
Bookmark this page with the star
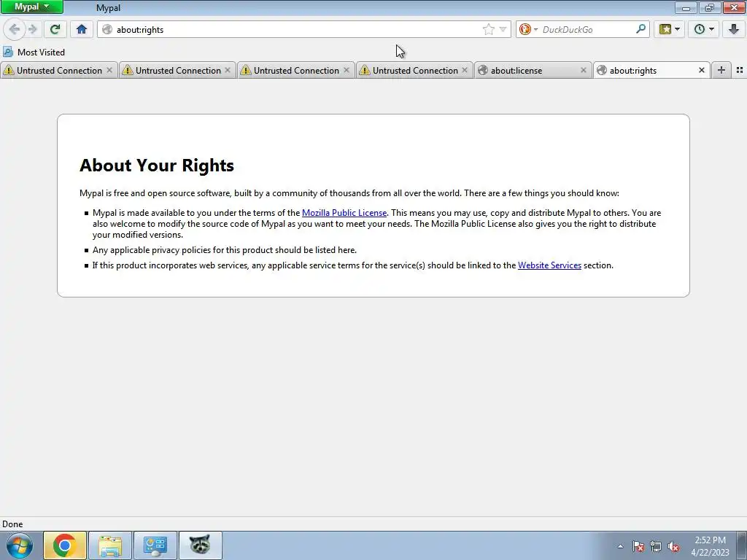[488, 29]
